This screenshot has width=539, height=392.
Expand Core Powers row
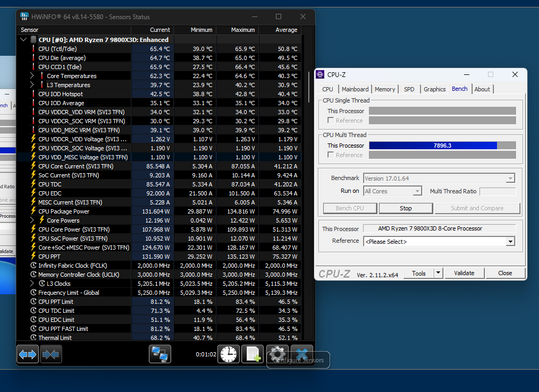32,220
